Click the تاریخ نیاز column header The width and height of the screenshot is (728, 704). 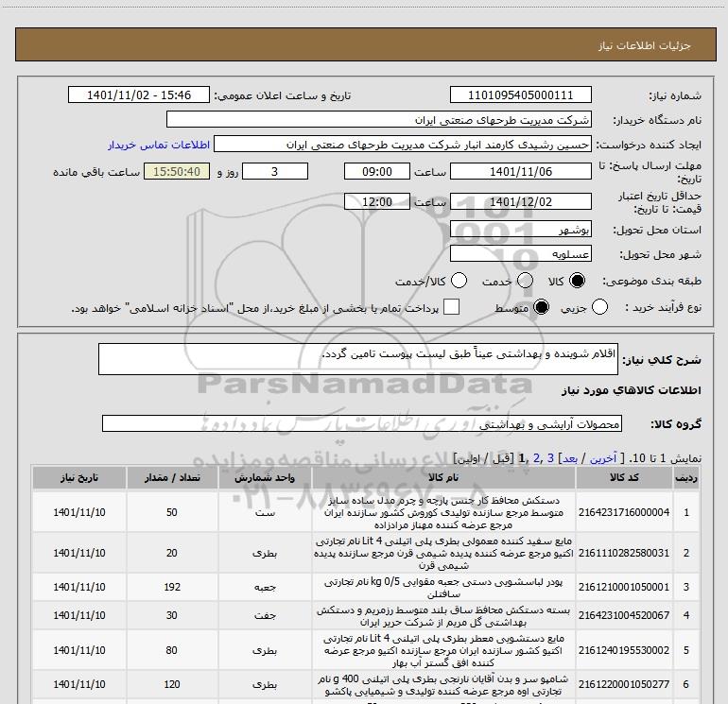[79, 477]
